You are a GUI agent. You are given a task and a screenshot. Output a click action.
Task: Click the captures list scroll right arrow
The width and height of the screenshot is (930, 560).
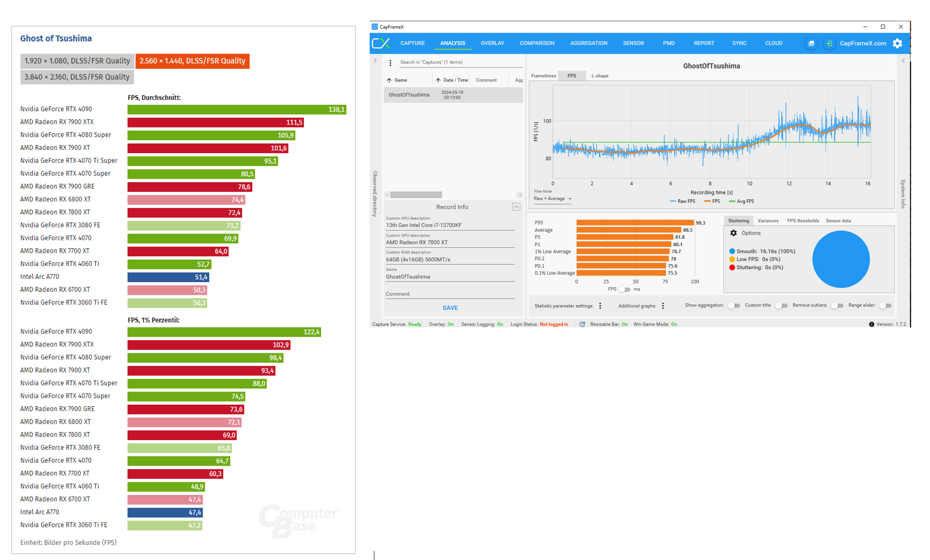coord(519,195)
